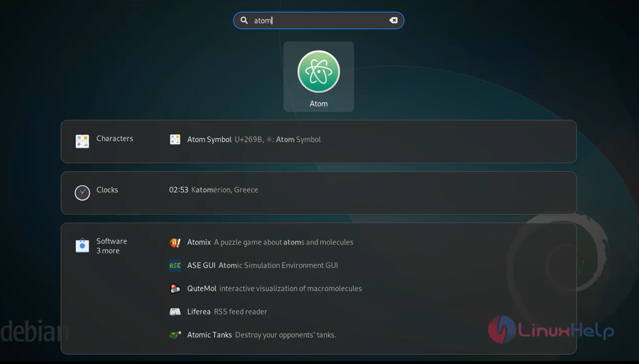
Task: Click the ASE GUI icon
Action: pyautogui.click(x=175, y=265)
